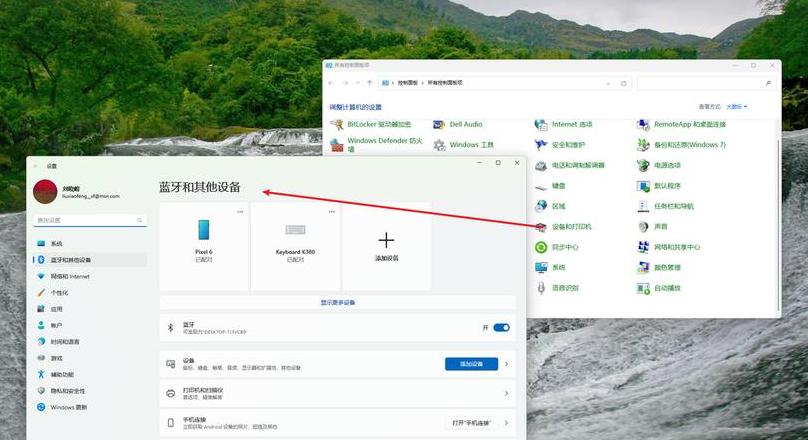Go up one level in Control Panel
Viewport: 808px width, 440px height.
click(x=369, y=83)
